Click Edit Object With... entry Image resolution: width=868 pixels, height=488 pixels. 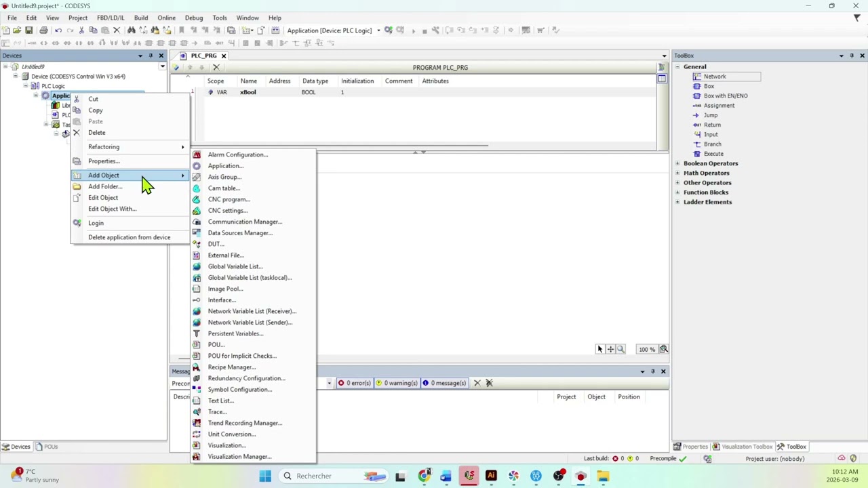coord(112,209)
